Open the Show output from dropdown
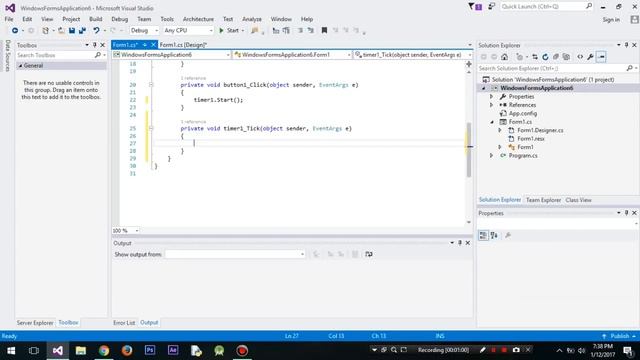This screenshot has width=640, height=360. point(235,254)
